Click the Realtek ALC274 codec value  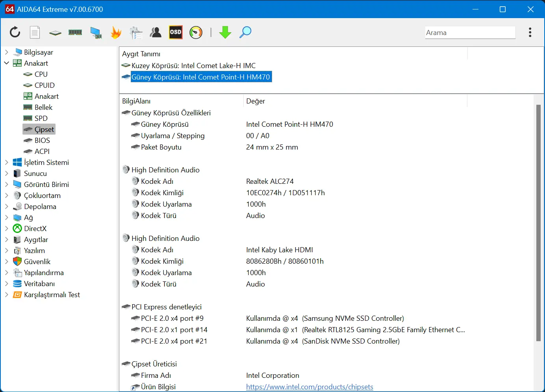[x=270, y=181]
